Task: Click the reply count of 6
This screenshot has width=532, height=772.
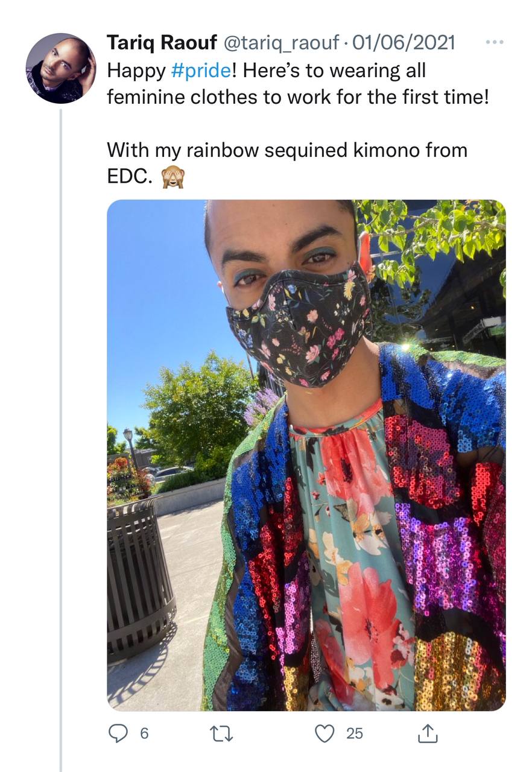Action: pyautogui.click(x=144, y=733)
